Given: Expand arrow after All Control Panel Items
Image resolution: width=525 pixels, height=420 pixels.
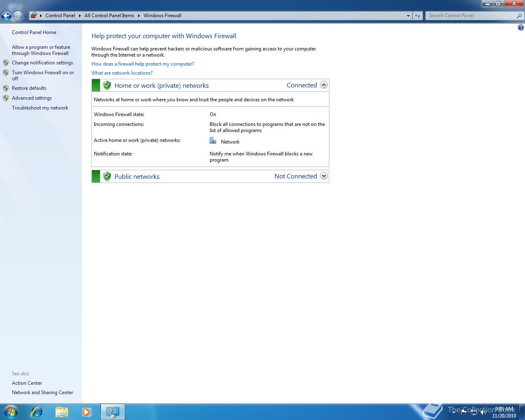Looking at the screenshot, I should [x=139, y=16].
